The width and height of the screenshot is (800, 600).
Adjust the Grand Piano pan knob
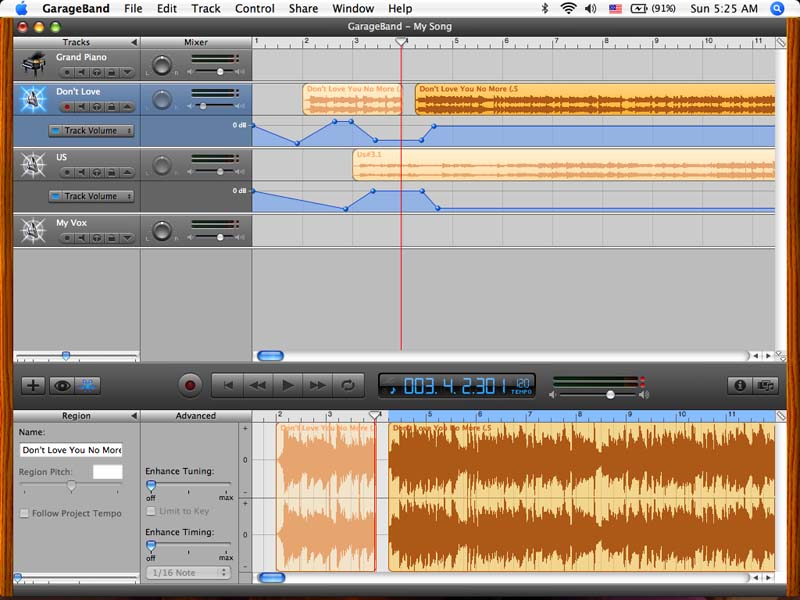click(x=162, y=65)
